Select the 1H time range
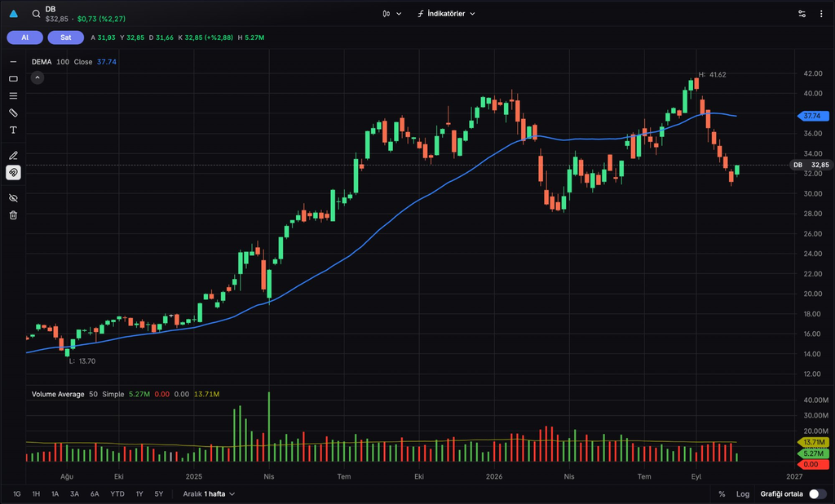 36,494
